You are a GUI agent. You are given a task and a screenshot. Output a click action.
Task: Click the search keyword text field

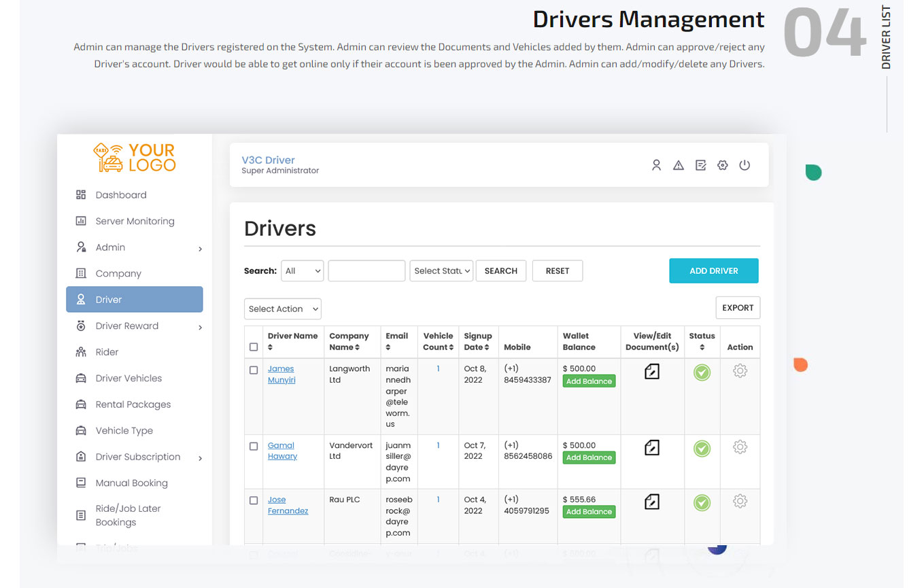tap(366, 271)
